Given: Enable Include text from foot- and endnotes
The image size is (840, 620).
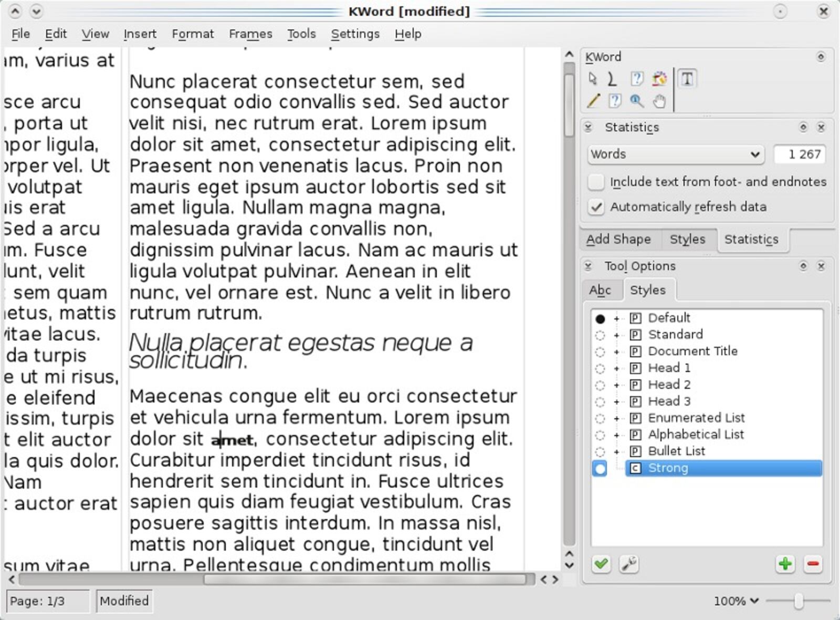Looking at the screenshot, I should [x=596, y=182].
